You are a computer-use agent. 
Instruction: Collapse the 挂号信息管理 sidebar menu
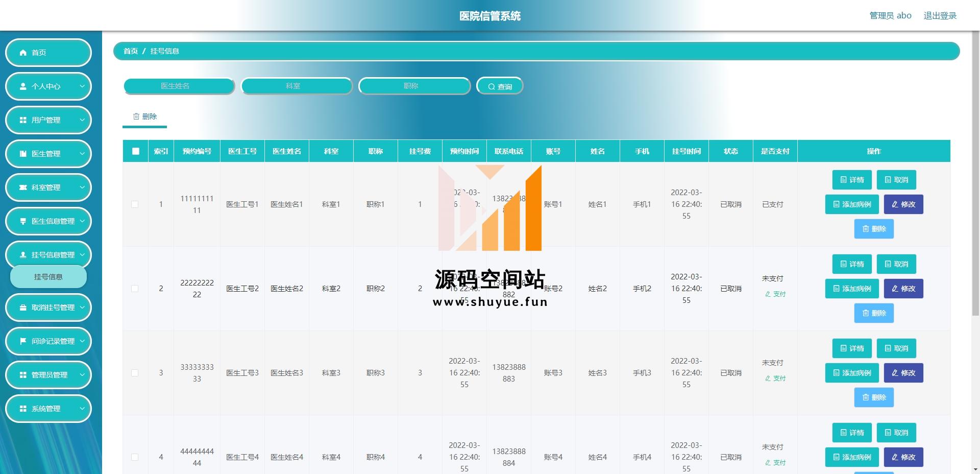[48, 255]
